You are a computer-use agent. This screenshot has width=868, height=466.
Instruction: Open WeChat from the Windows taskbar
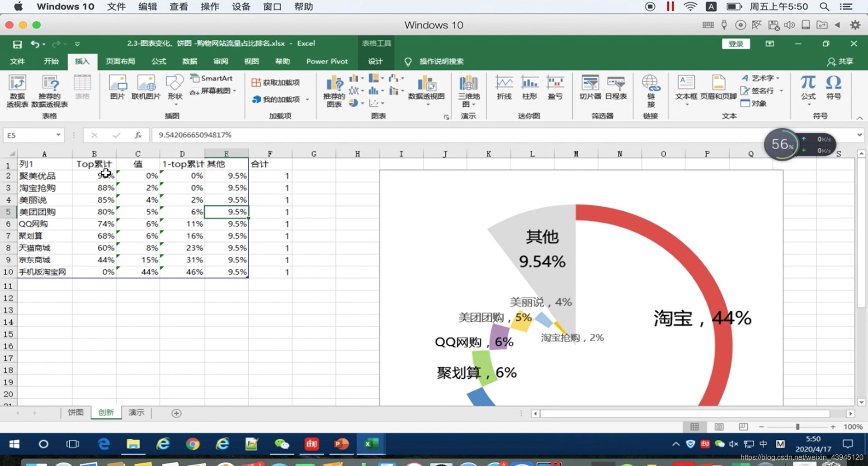click(x=282, y=444)
